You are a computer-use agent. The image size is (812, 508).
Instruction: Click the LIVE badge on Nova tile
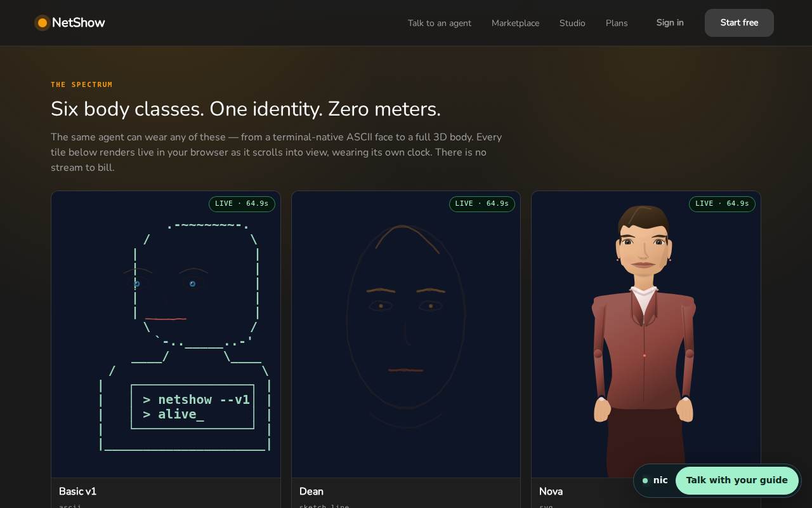click(x=722, y=204)
